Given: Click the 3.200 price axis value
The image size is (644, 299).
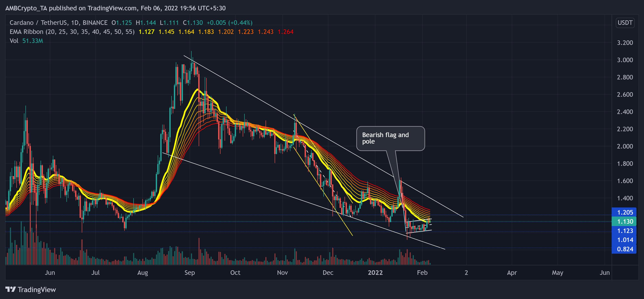Looking at the screenshot, I should point(625,43).
